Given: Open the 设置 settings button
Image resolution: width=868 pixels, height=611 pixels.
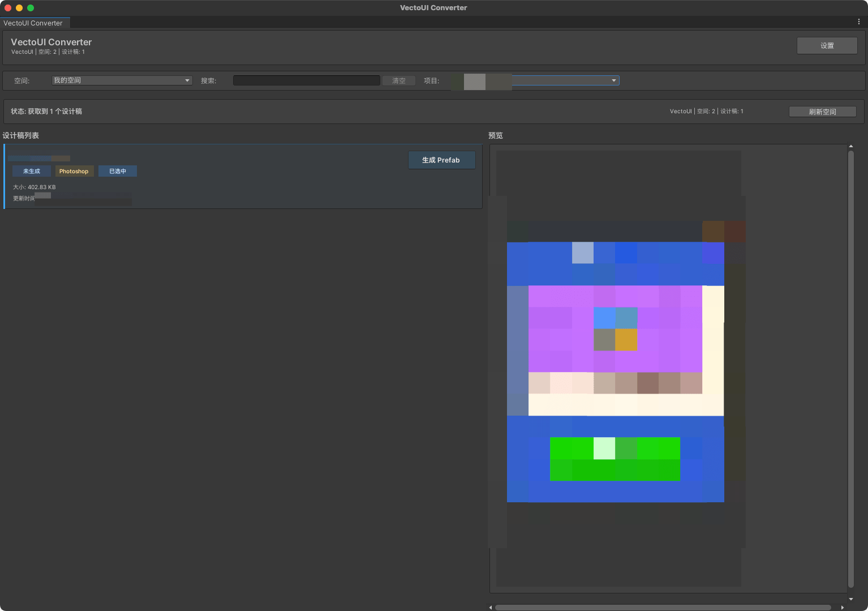Looking at the screenshot, I should click(827, 45).
